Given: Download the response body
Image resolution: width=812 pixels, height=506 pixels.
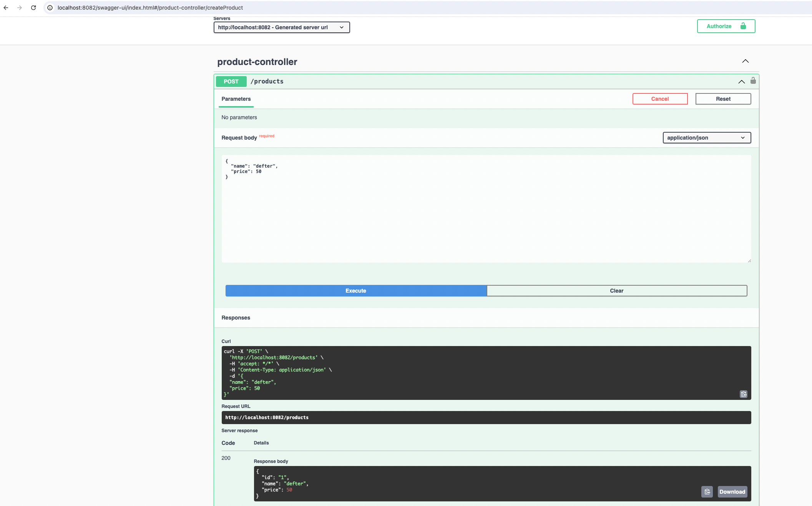Looking at the screenshot, I should (x=732, y=492).
